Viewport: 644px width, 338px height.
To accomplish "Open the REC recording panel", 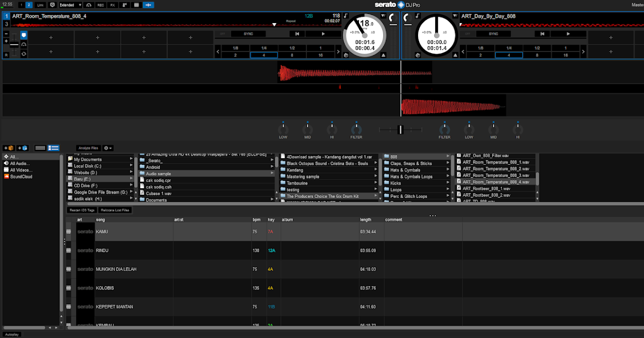I will pos(101,5).
